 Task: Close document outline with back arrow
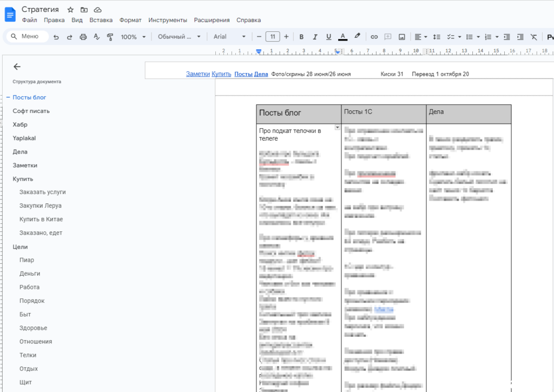17,67
